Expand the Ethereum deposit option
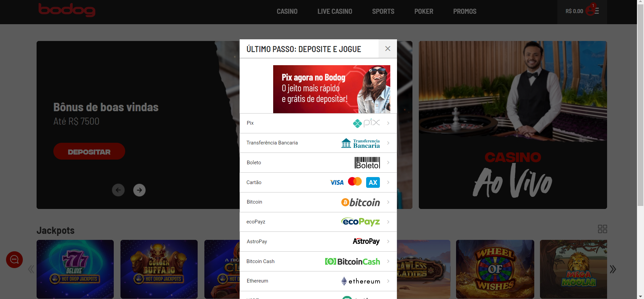 [x=388, y=281]
